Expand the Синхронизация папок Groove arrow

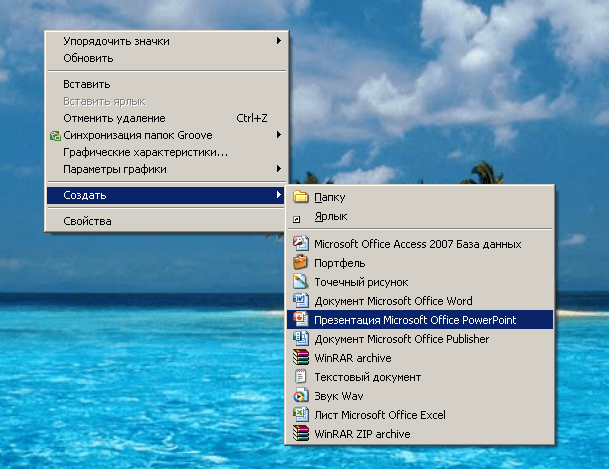(278, 135)
